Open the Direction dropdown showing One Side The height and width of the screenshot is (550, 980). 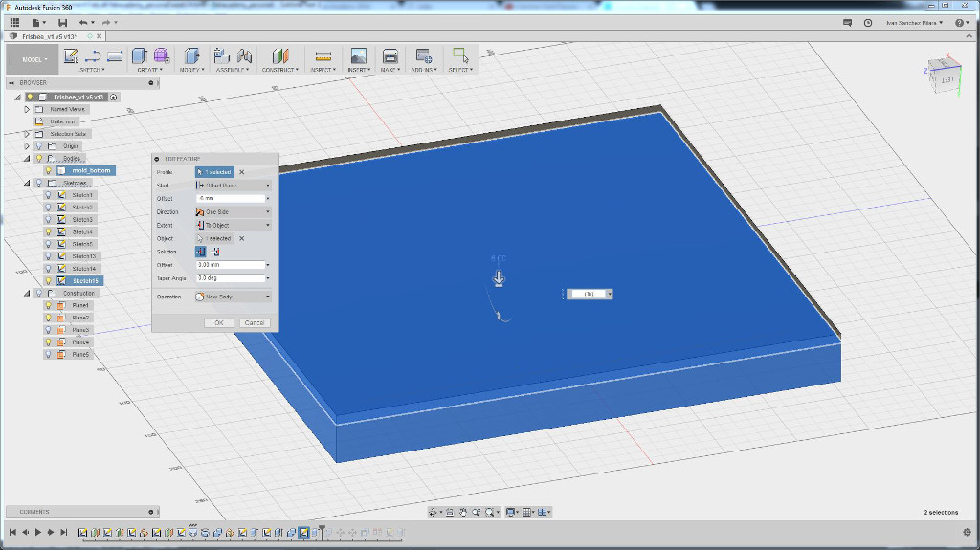point(234,212)
